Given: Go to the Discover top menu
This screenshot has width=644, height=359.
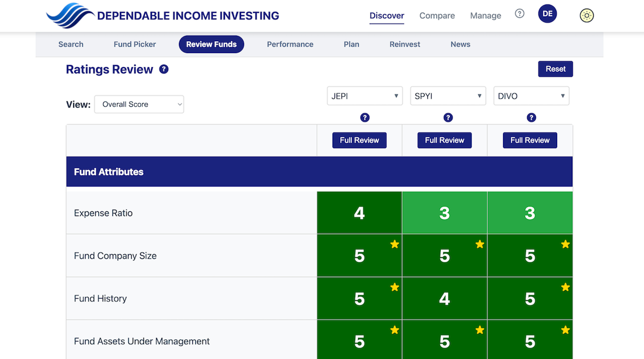Looking at the screenshot, I should (387, 16).
